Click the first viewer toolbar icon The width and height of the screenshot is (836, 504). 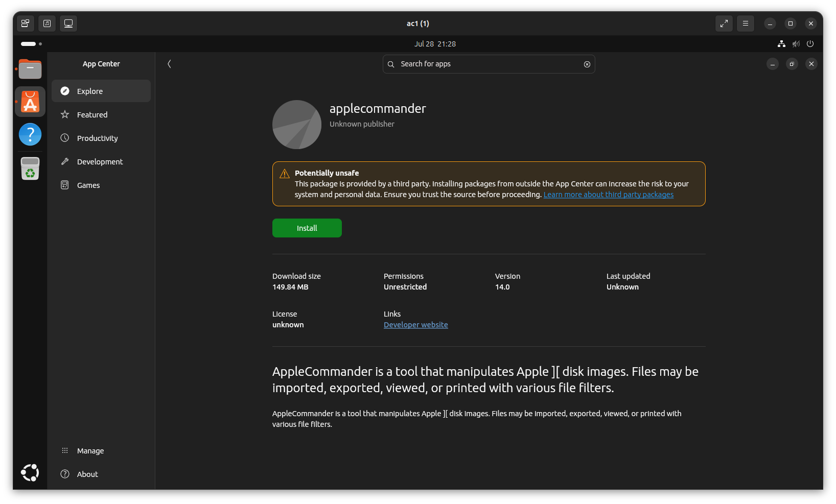pyautogui.click(x=25, y=23)
